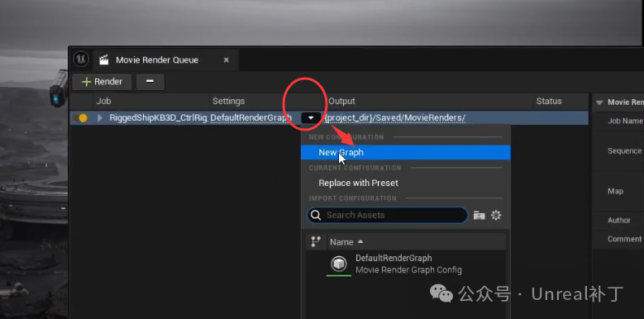The width and height of the screenshot is (644, 319).
Task: Click the Sequence property label
Action: coord(624,150)
